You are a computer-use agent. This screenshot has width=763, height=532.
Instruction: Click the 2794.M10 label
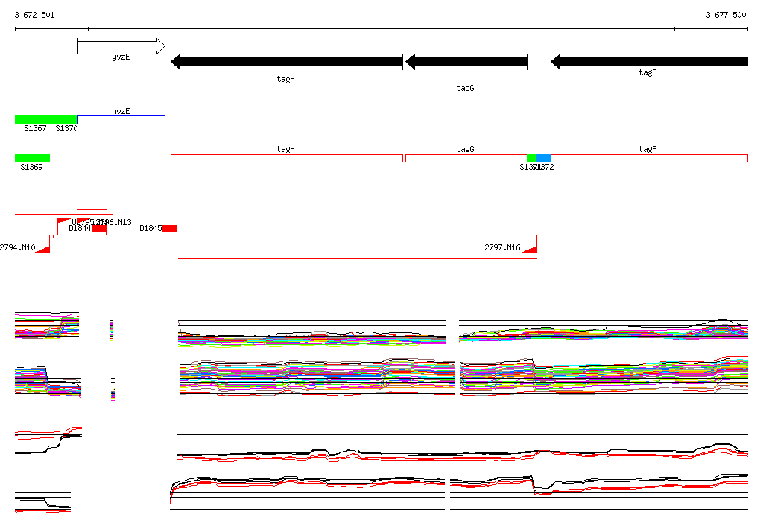[18, 247]
